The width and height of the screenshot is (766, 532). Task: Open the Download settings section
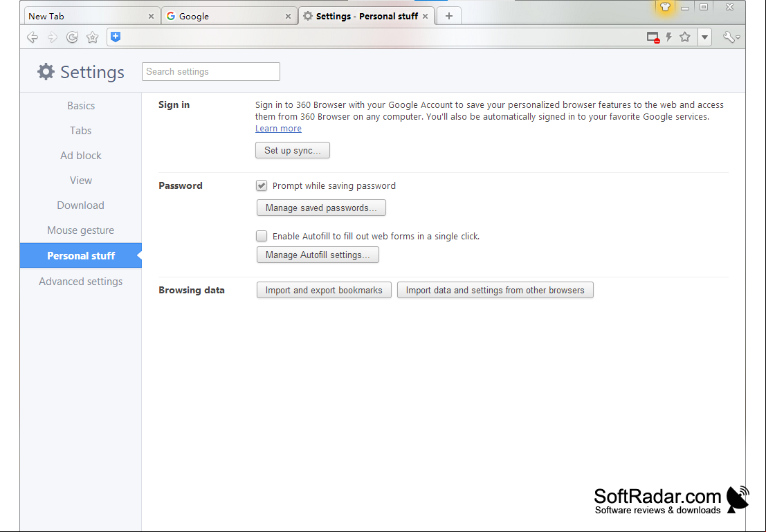[80, 205]
